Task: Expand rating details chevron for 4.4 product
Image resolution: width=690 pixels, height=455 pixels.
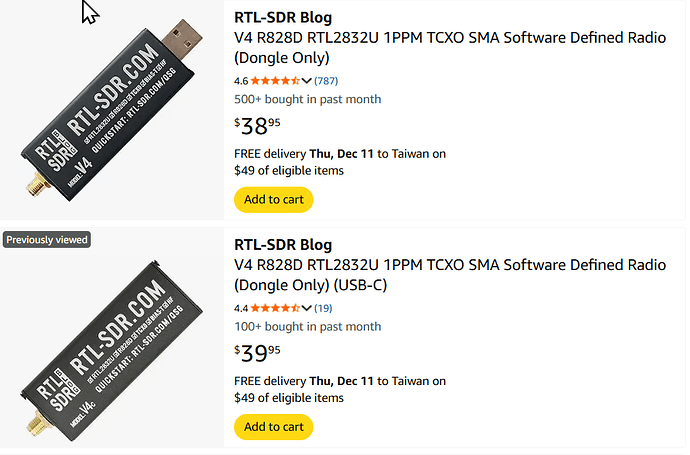Action: tap(307, 308)
